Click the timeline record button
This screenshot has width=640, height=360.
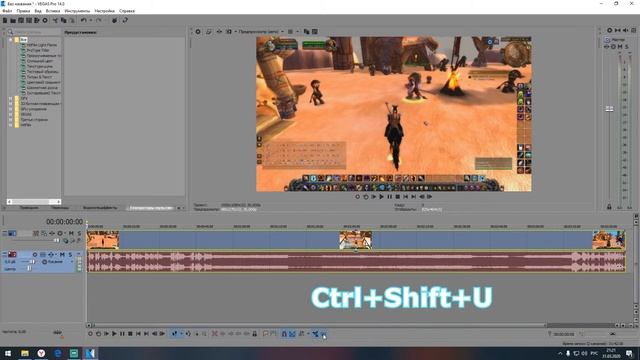click(x=91, y=334)
